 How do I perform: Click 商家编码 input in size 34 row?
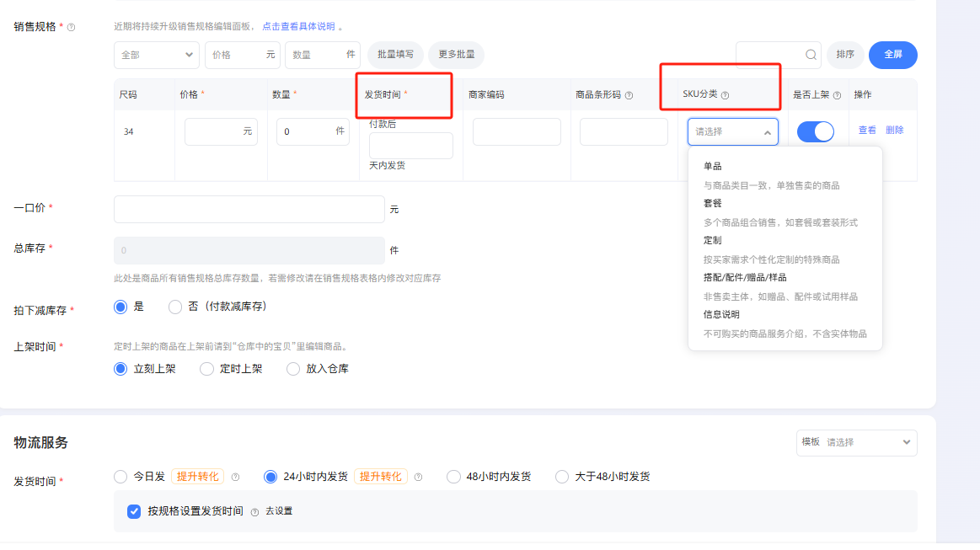click(517, 132)
